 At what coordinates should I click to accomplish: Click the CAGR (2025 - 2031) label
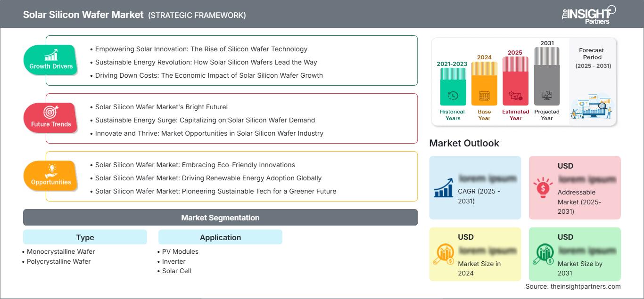[479, 196]
